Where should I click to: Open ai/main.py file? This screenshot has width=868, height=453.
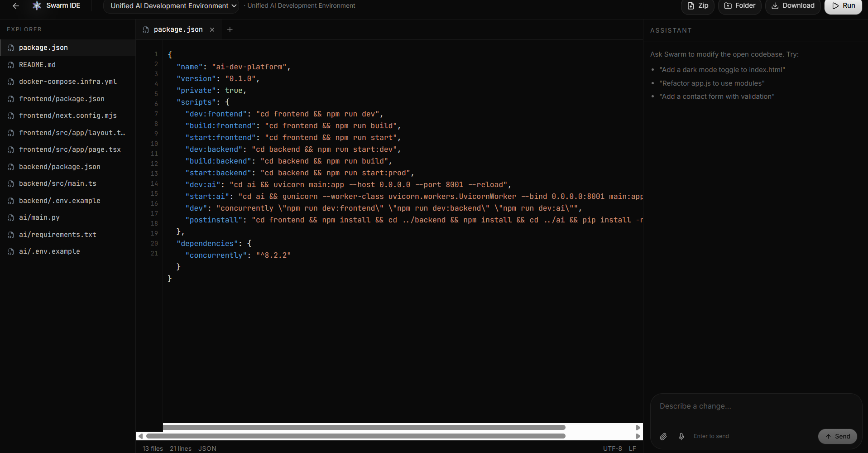pos(68,217)
